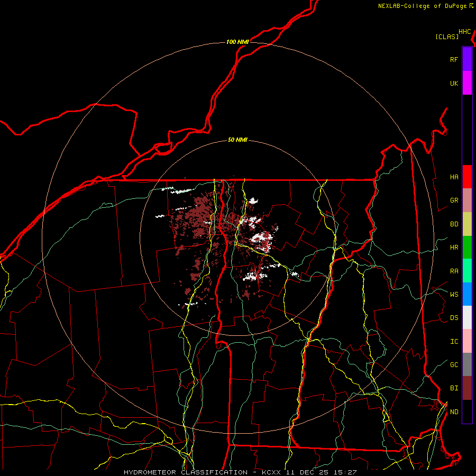
Task: Click the KCXX radar site identifier
Action: [271, 472]
